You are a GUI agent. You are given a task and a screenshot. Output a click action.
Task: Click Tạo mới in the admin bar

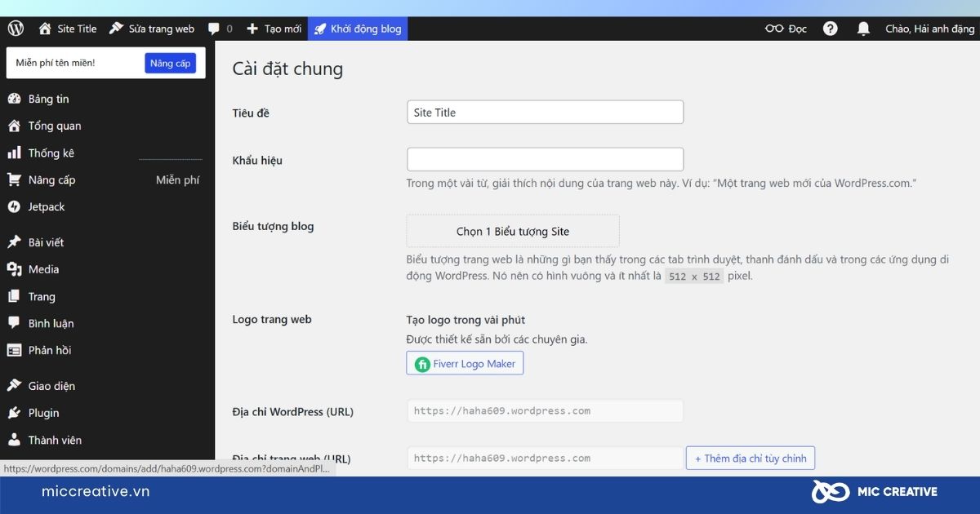point(283,29)
